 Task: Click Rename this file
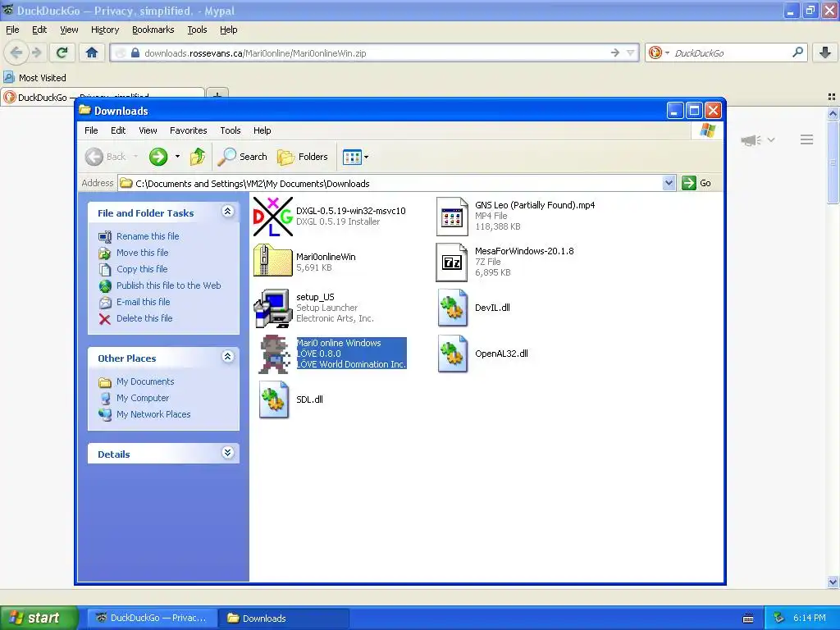point(148,236)
